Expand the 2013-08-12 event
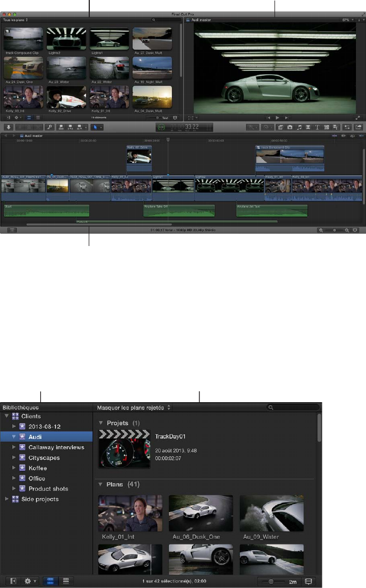Image resolution: width=366 pixels, height=588 pixels. click(14, 426)
